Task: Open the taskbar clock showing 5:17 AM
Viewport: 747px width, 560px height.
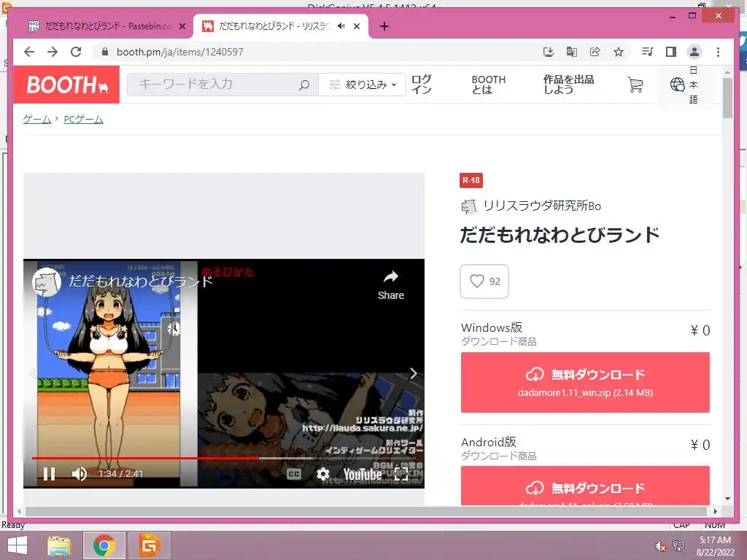Action: [715, 546]
